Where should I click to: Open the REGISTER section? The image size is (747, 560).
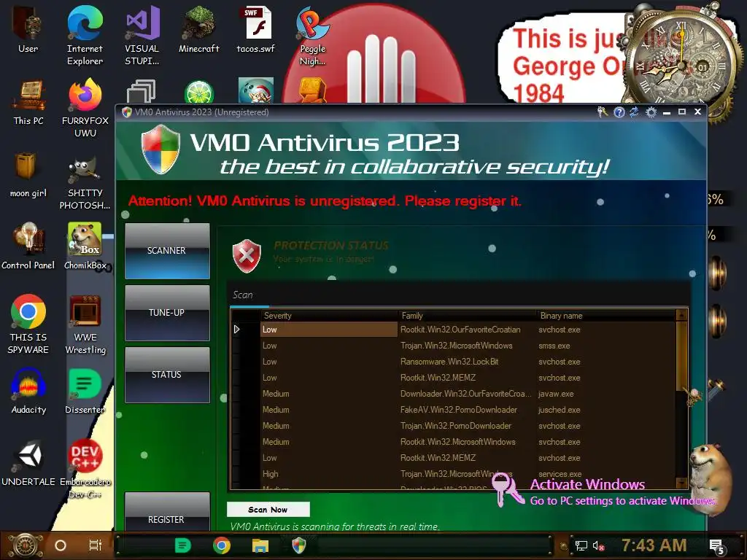coord(167,513)
